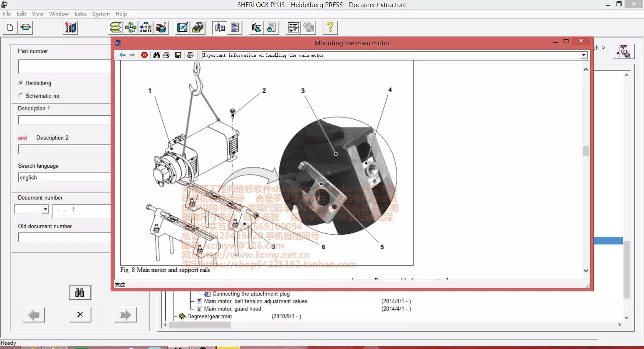Image resolution: width=644 pixels, height=349 pixels.
Task: Click the X clear button in search panel
Action: [80, 315]
